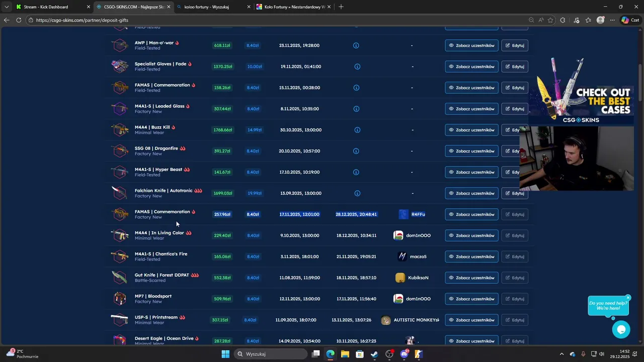This screenshot has height=362, width=644.
Task: Select the CSGO-SKINS.COM tab
Action: coord(133,7)
